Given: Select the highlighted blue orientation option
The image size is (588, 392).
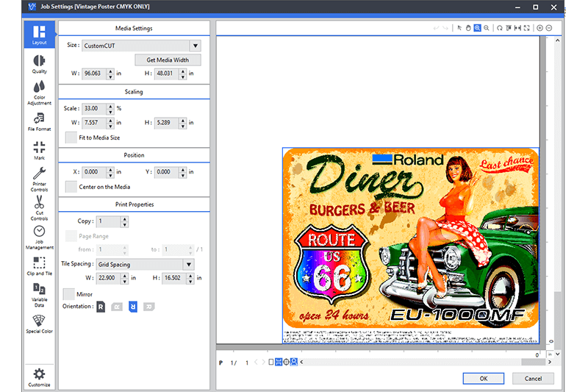Looking at the screenshot, I should (x=133, y=307).
